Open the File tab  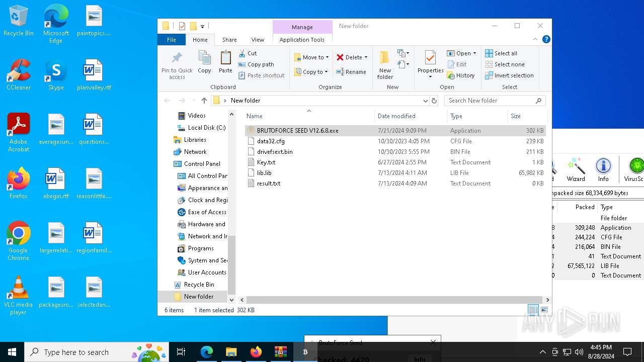click(x=172, y=40)
